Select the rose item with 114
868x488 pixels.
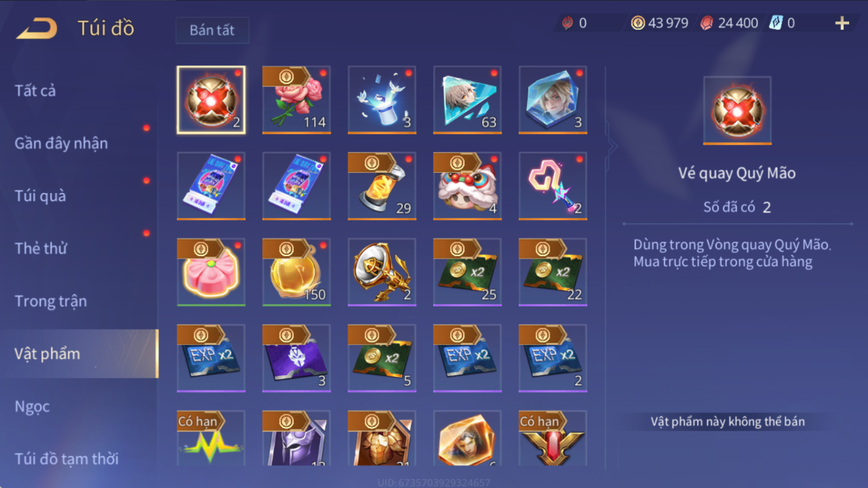click(x=296, y=100)
